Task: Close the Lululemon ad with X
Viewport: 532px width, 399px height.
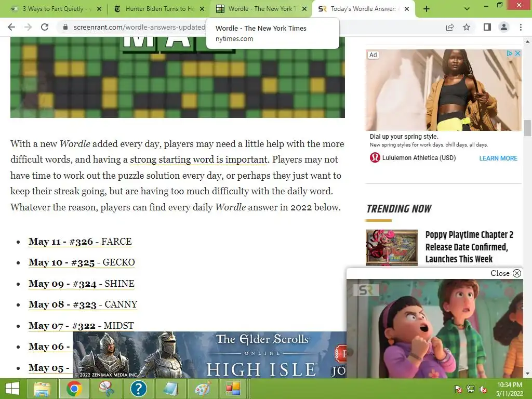Action: pos(517,54)
